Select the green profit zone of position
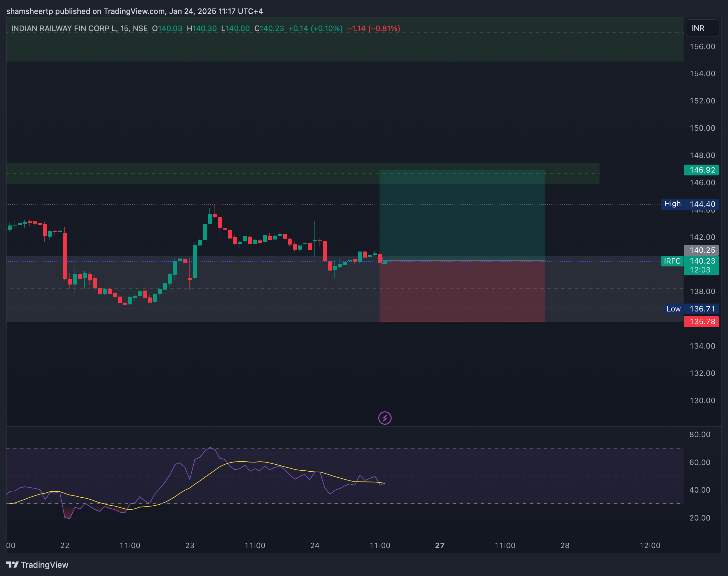The image size is (728, 576). pyautogui.click(x=462, y=215)
